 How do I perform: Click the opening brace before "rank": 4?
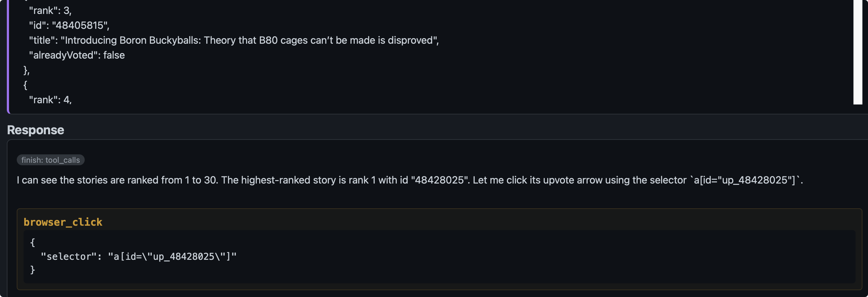(x=25, y=85)
